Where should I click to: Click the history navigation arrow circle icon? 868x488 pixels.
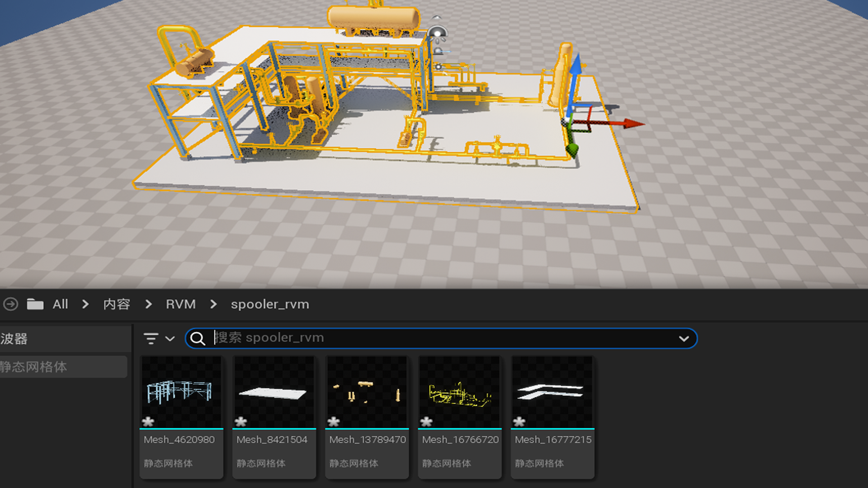point(10,304)
